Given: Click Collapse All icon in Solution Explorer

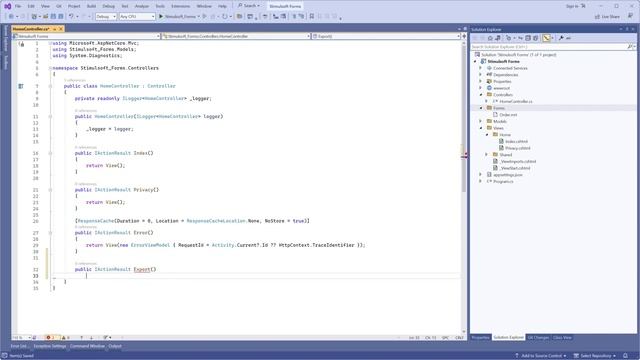Looking at the screenshot, I should click(x=528, y=38).
